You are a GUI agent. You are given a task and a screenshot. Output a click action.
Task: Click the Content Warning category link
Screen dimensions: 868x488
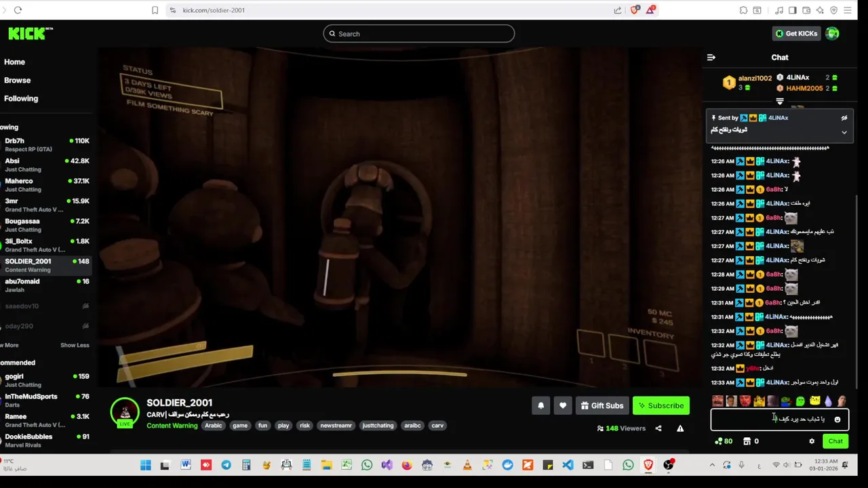(172, 426)
